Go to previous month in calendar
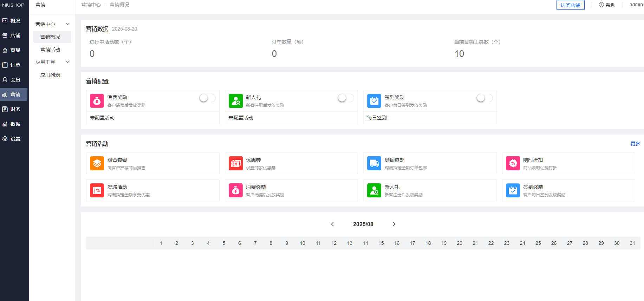Viewport: 644px width, 301px height. pyautogui.click(x=332, y=224)
